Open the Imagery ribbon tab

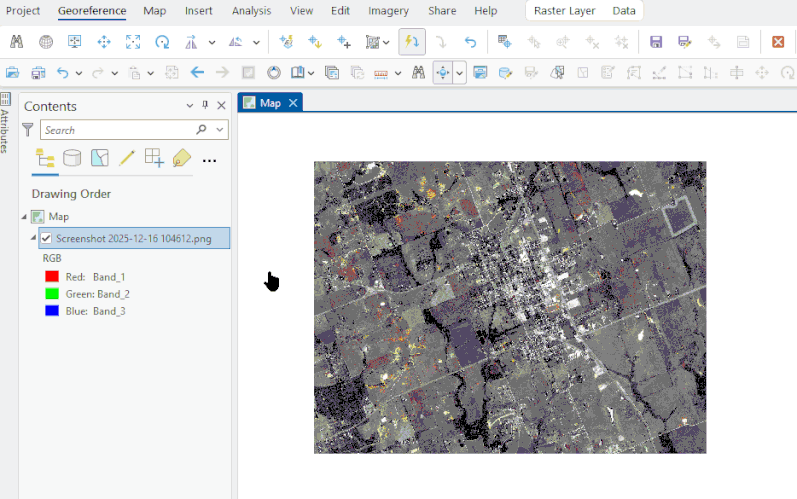point(388,11)
